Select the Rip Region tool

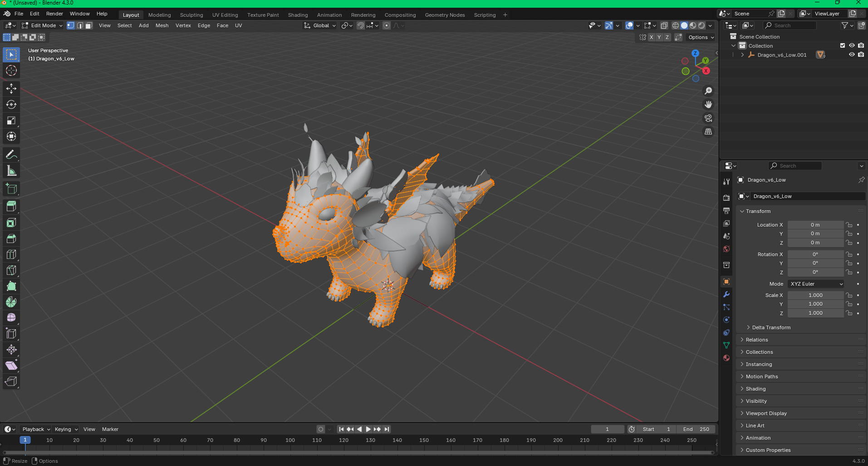11,381
